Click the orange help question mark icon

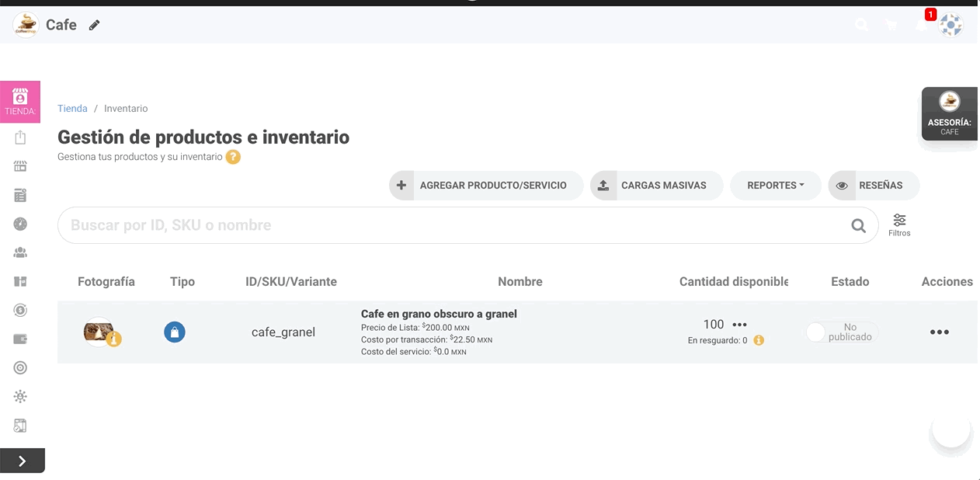point(233,157)
